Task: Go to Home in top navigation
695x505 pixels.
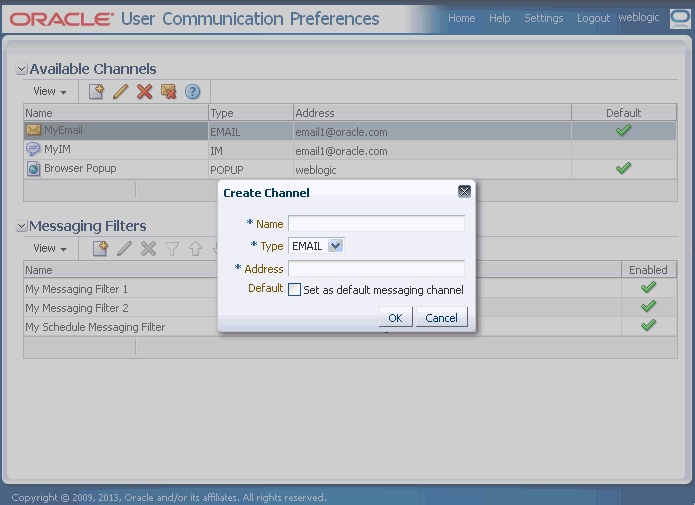Action: (461, 18)
